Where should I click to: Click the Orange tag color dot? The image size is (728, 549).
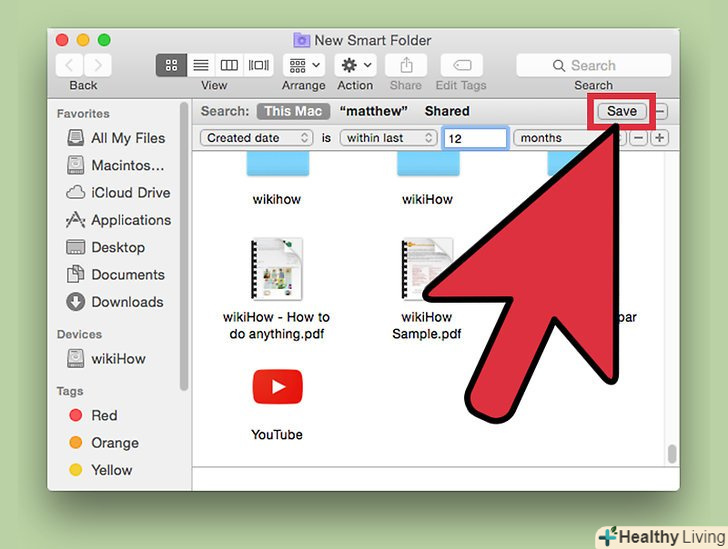pos(76,443)
